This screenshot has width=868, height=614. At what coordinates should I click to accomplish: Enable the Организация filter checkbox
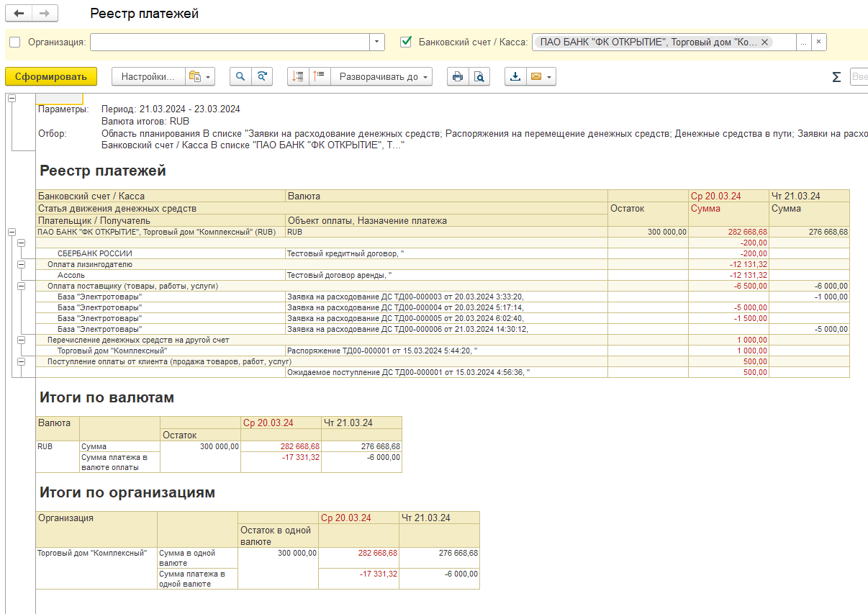(x=15, y=42)
